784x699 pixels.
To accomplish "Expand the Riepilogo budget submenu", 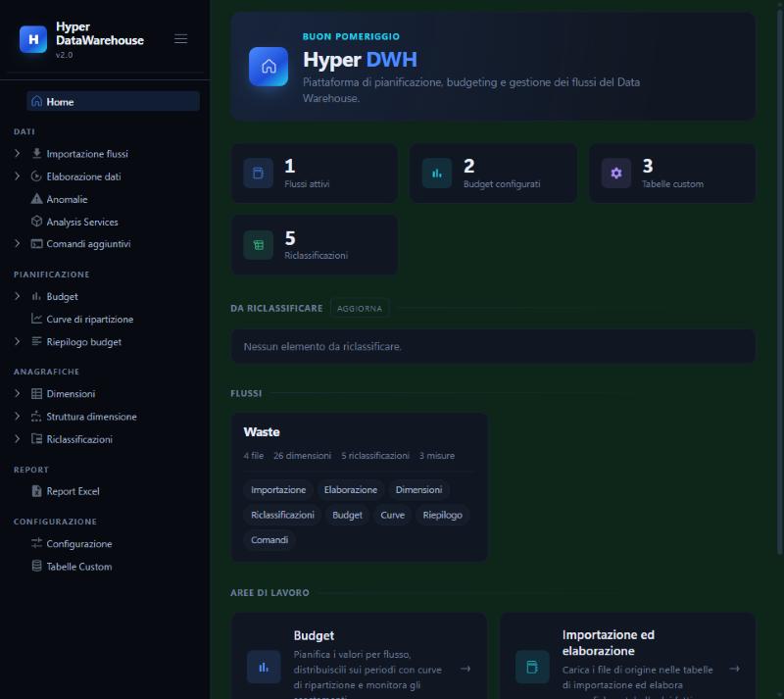I will point(17,341).
